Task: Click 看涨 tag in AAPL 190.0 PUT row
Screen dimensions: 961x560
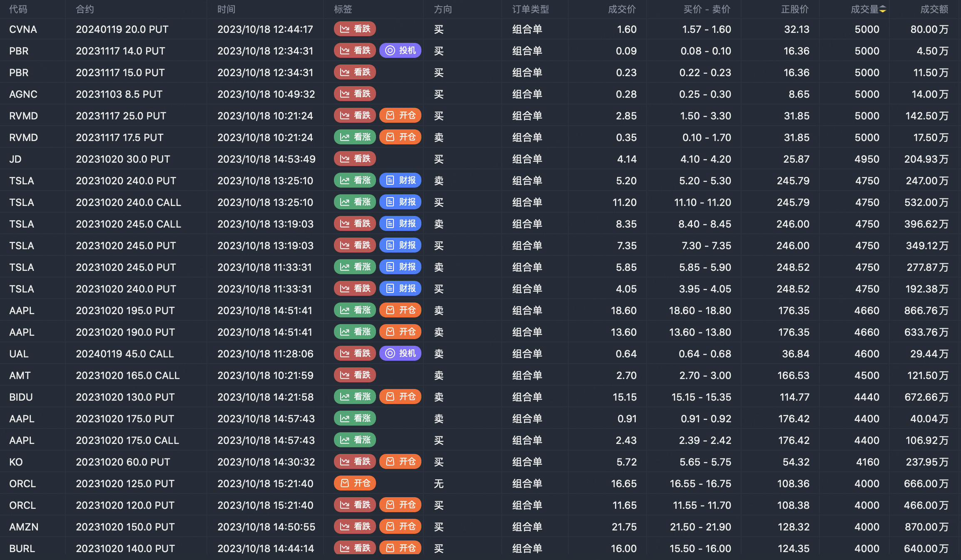Action: [355, 332]
